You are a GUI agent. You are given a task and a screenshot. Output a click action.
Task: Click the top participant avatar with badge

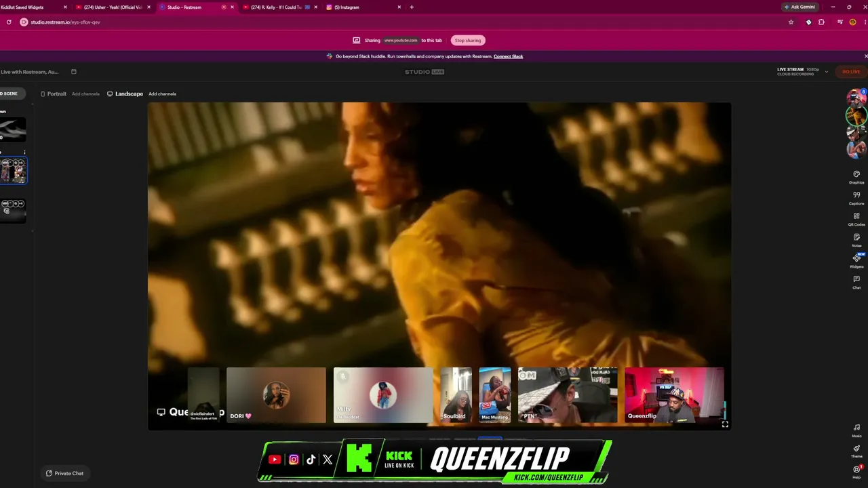856,98
